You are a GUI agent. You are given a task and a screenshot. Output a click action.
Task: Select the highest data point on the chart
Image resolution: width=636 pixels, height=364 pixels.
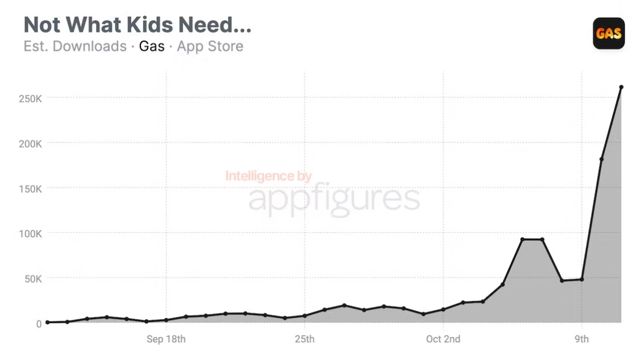(621, 87)
